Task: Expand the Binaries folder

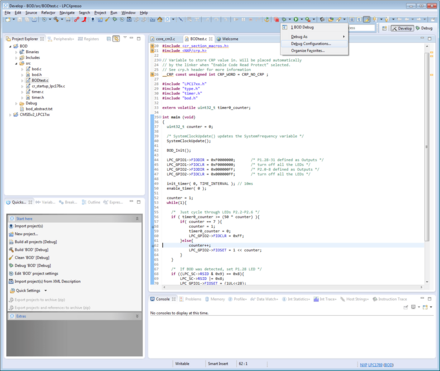Action: click(16, 52)
